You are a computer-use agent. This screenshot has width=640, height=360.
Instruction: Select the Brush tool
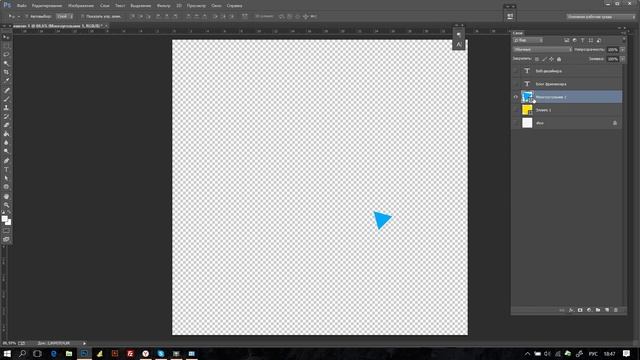click(x=6, y=99)
